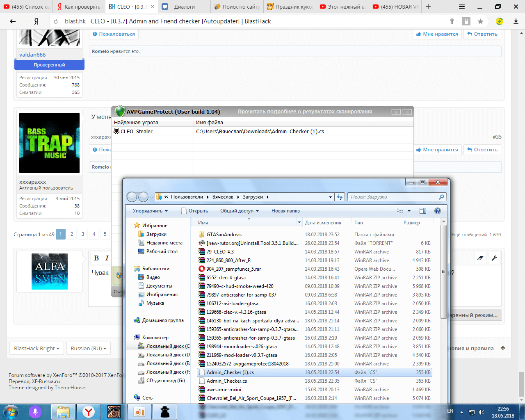
Task: Switch to the Поиск по сайту tab
Action: tap(237, 7)
